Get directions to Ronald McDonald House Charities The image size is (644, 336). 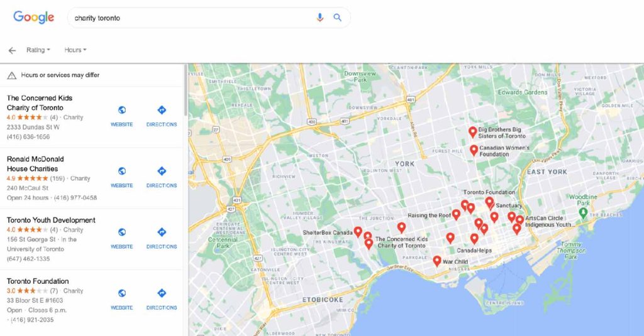(162, 176)
